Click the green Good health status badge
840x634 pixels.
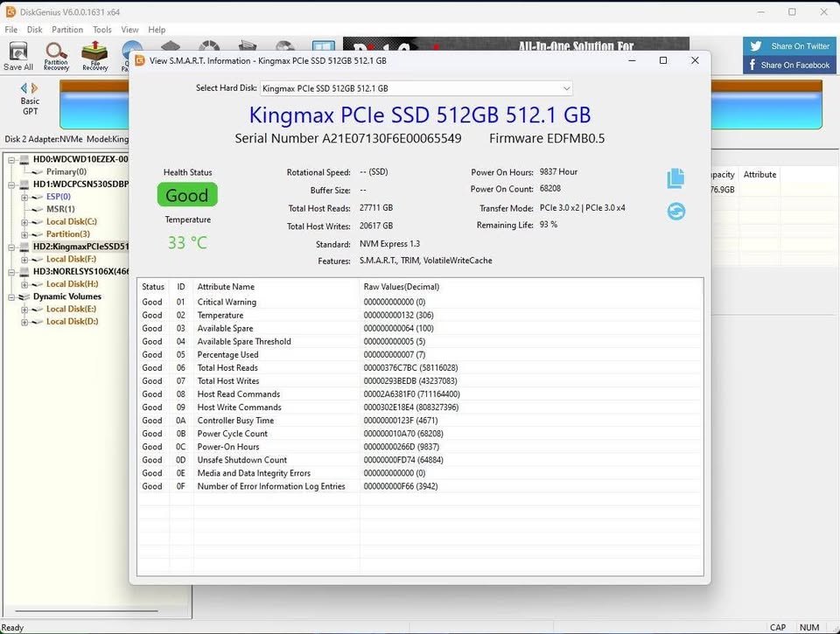coord(187,195)
